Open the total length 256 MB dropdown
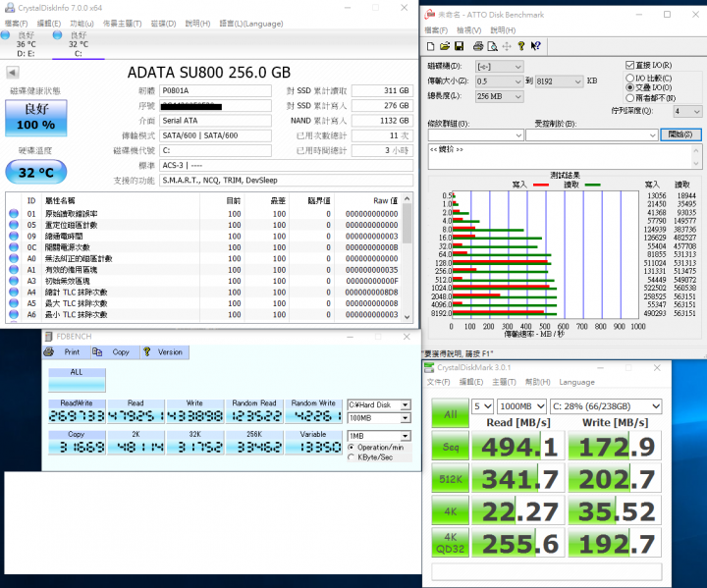This screenshot has width=707, height=588. click(500, 96)
